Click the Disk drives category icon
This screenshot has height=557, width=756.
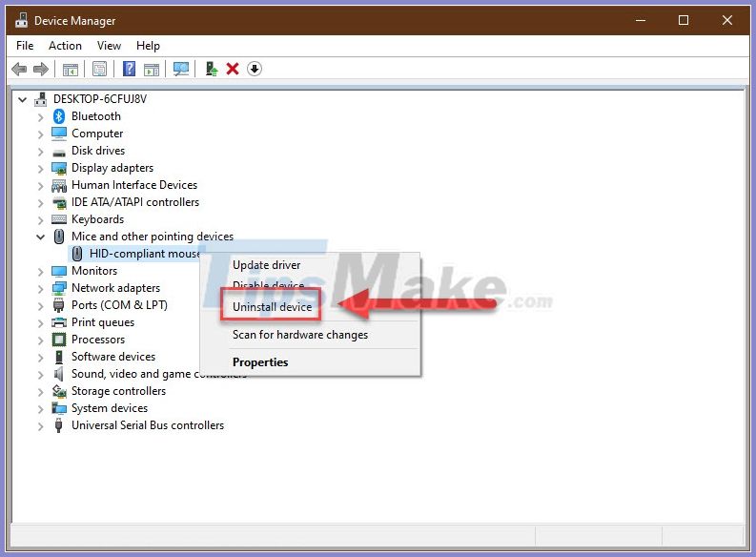(59, 153)
